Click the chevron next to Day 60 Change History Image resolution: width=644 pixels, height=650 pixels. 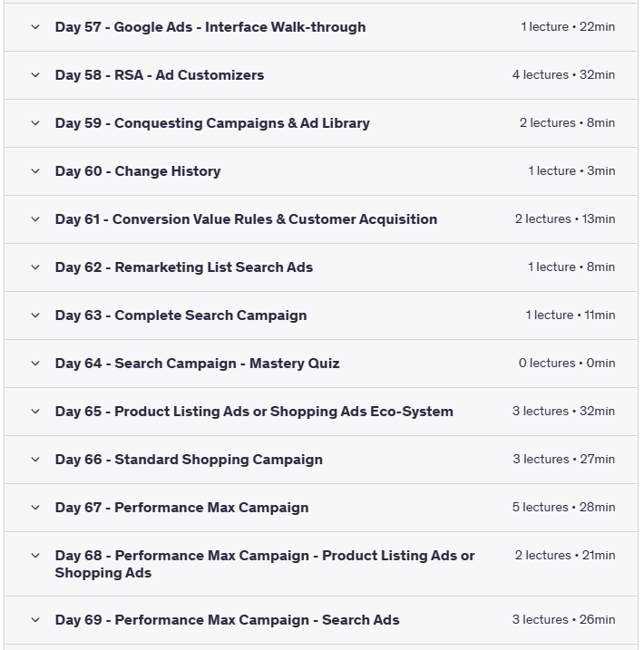[x=35, y=171]
